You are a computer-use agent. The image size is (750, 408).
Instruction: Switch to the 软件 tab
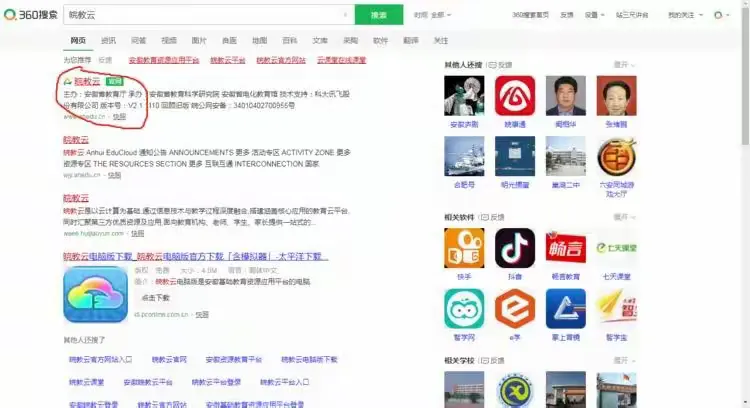[380, 41]
